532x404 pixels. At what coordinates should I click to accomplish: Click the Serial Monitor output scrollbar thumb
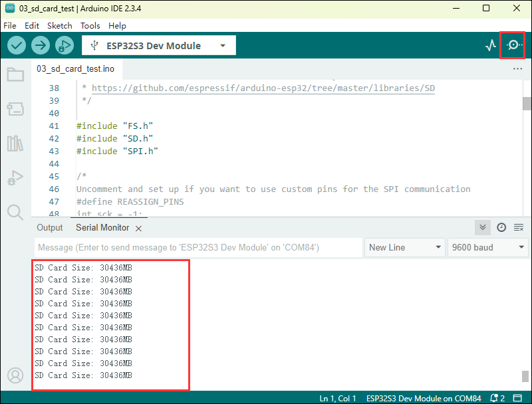tap(525, 376)
